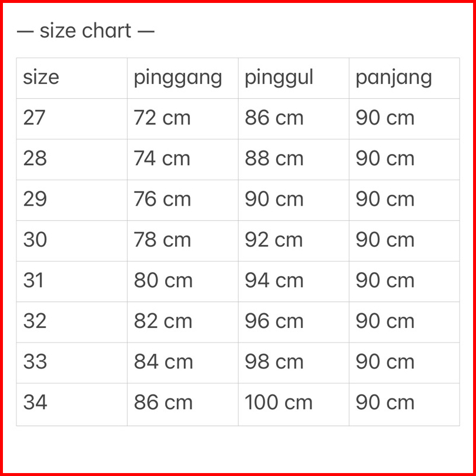Select the 80 cm pinggang cell
This screenshot has height=476, width=476.
[163, 280]
